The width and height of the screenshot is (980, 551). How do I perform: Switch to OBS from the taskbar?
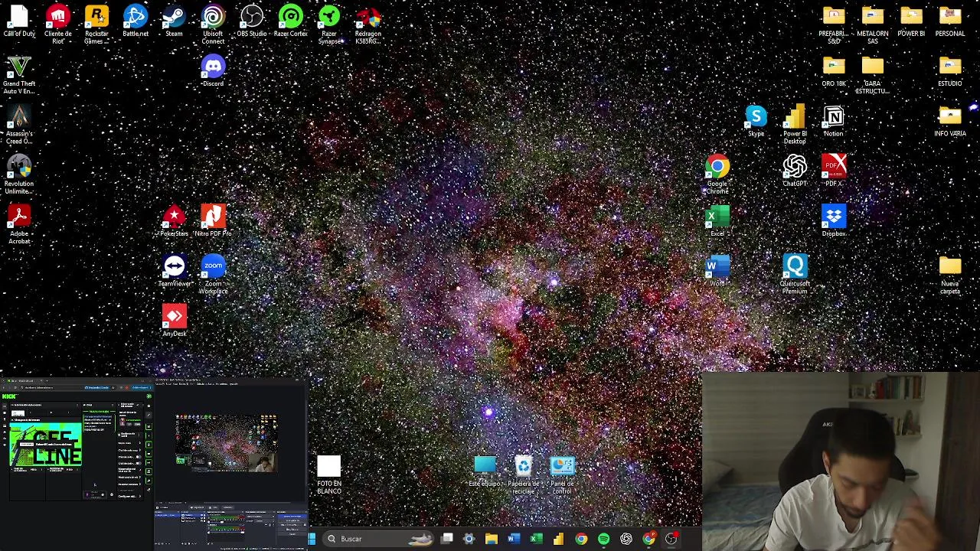click(671, 539)
